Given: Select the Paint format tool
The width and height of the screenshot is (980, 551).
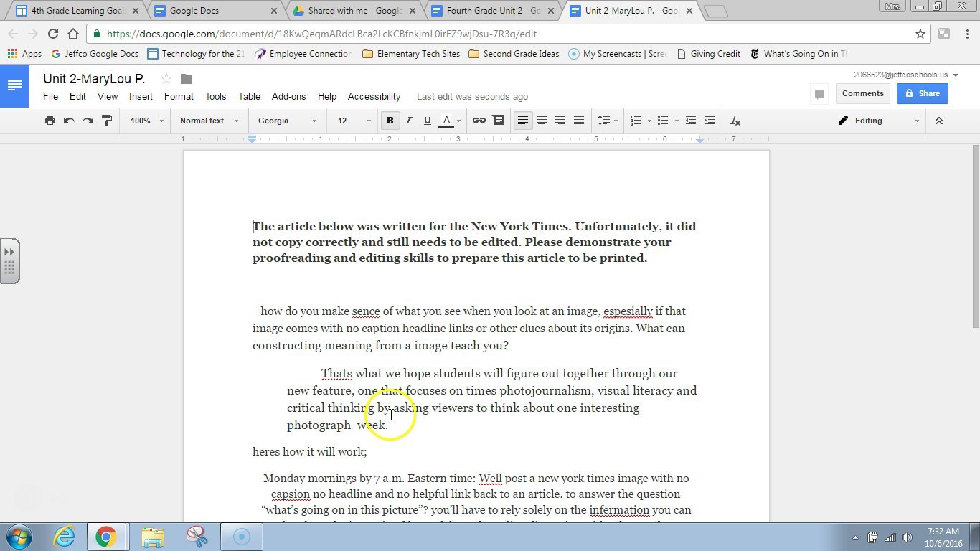Looking at the screenshot, I should (107, 121).
